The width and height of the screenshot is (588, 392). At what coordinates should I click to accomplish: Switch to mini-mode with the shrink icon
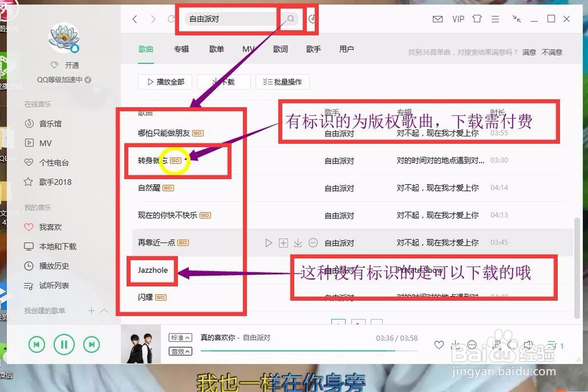tap(515, 18)
